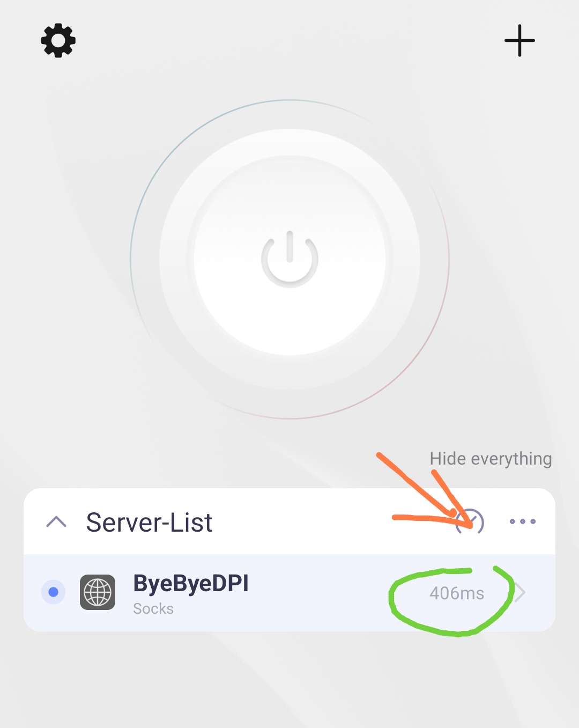Open ByeByeDPI details via the right chevron

pyautogui.click(x=520, y=592)
